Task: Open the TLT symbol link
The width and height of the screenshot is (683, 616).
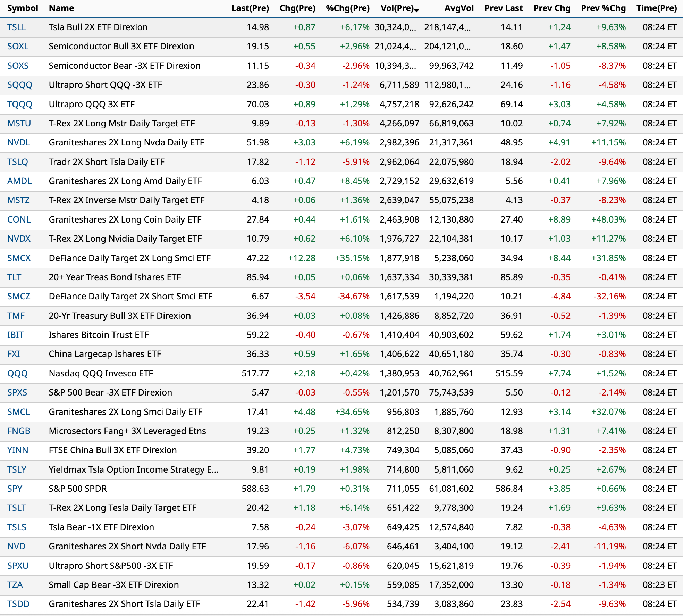Action: (x=14, y=277)
